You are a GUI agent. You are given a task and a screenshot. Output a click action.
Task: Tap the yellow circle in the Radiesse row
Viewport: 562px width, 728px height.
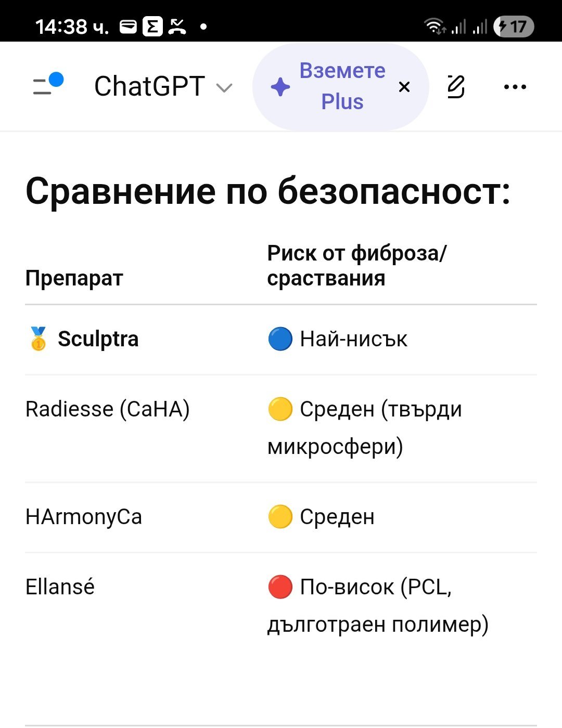click(280, 409)
